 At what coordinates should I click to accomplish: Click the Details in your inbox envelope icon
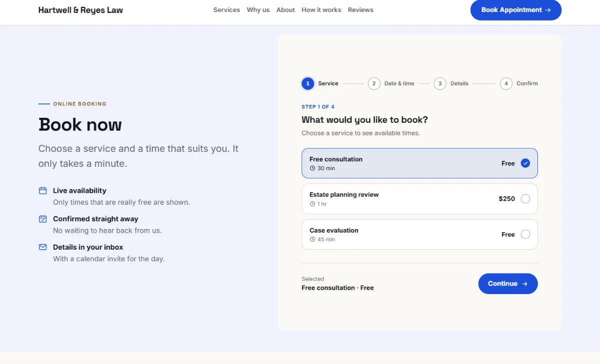43,247
